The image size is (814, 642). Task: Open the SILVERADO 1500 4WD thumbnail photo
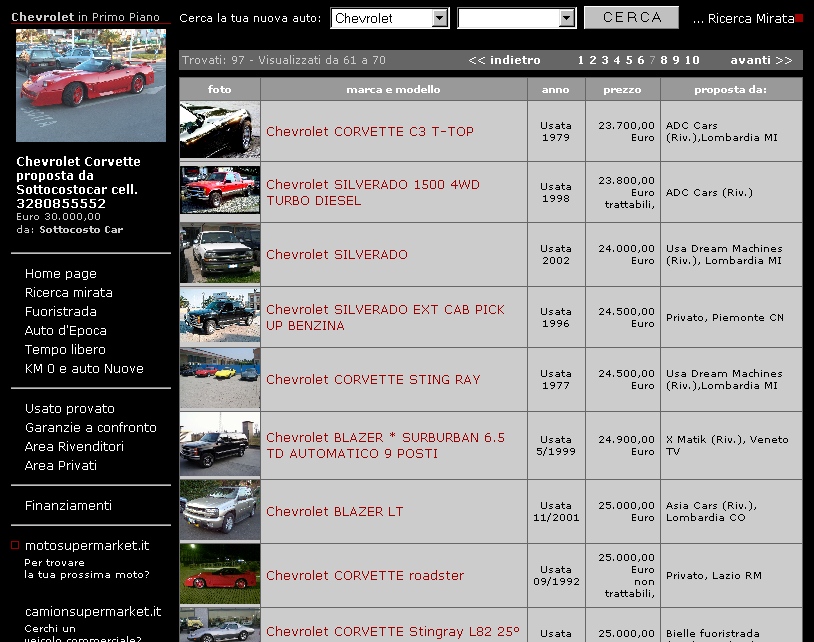[x=220, y=190]
